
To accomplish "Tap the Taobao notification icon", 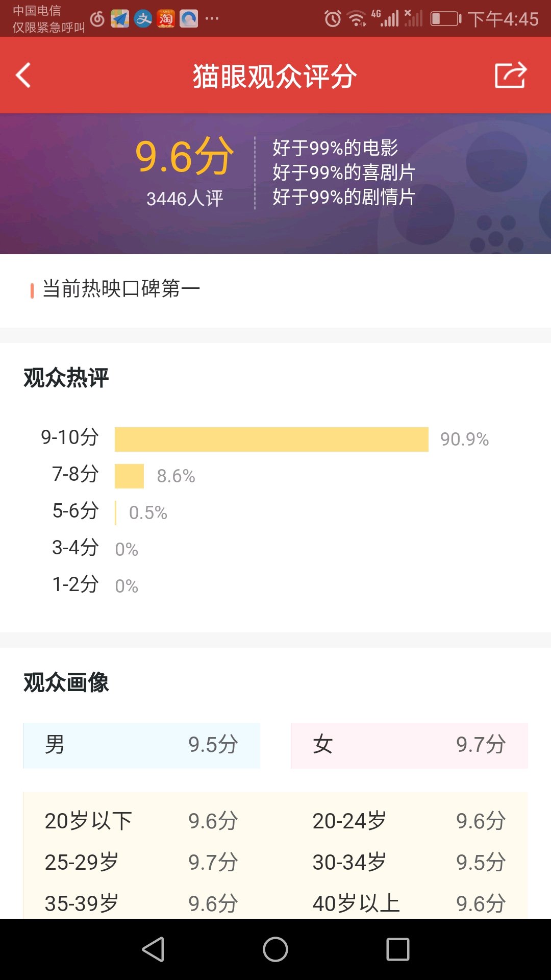I will [x=166, y=19].
